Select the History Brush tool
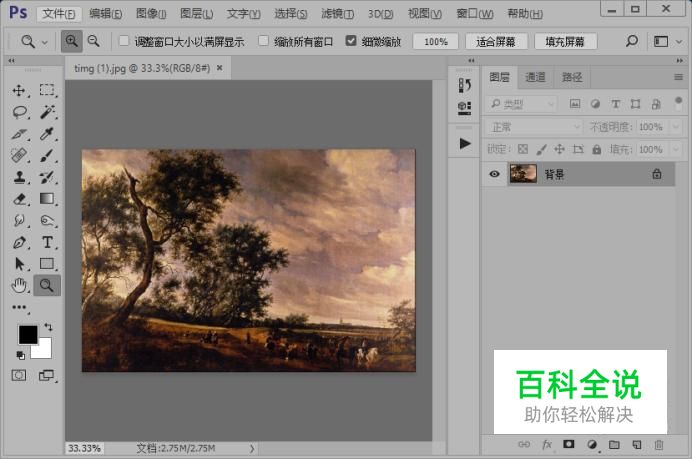Image resolution: width=692 pixels, height=459 pixels. [x=47, y=177]
